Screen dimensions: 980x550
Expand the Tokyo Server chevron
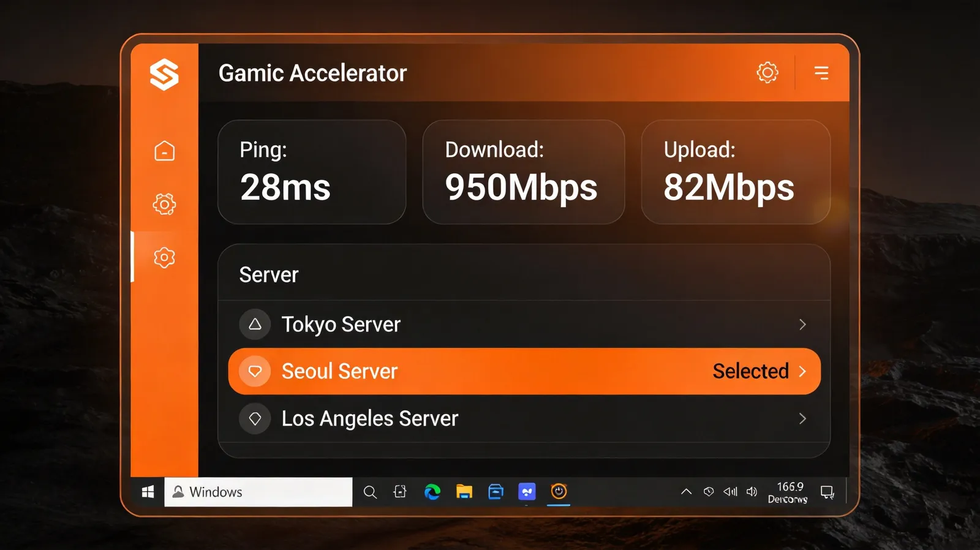(x=802, y=325)
